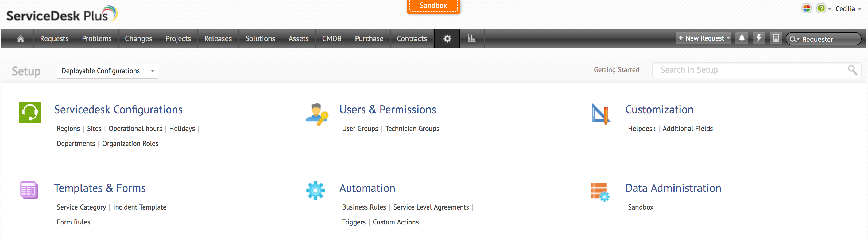Open the colorful personalize globe icon
This screenshot has width=868, height=240.
[x=806, y=9]
